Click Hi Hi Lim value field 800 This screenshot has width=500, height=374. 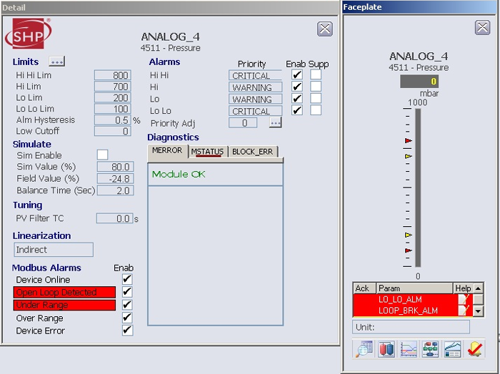[x=113, y=75]
